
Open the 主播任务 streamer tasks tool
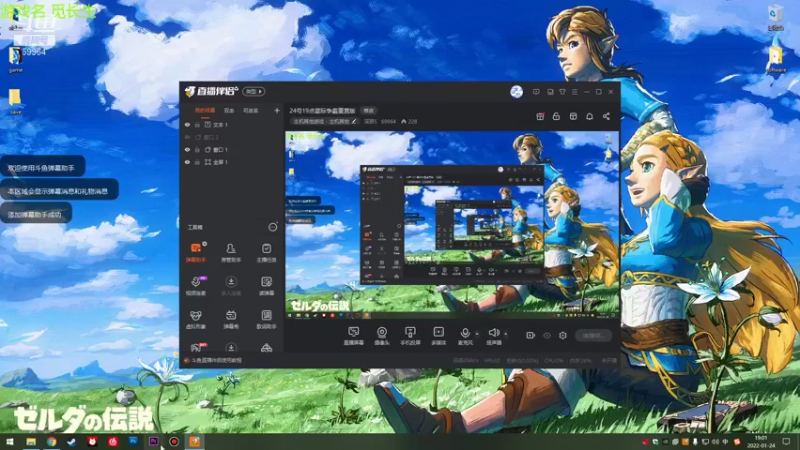(266, 253)
